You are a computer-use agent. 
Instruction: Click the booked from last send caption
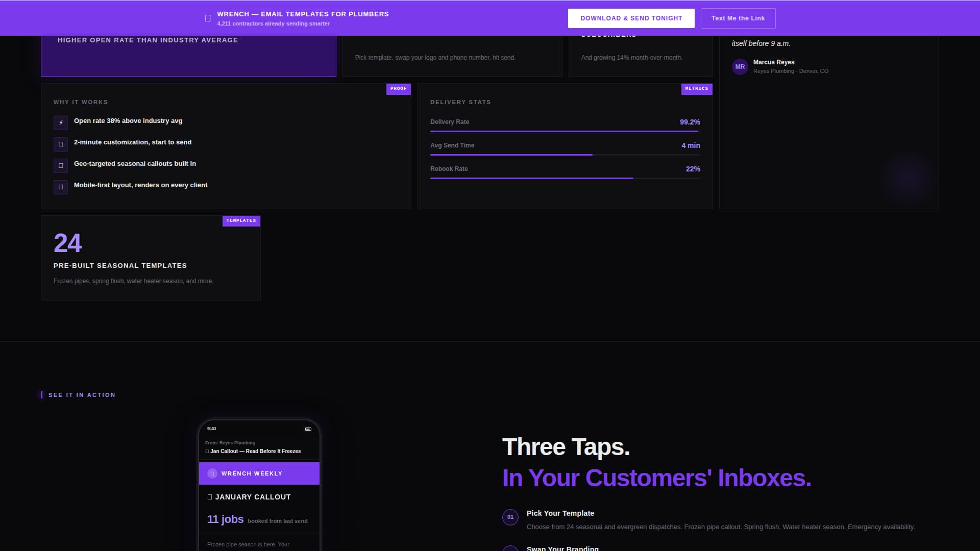click(x=278, y=521)
